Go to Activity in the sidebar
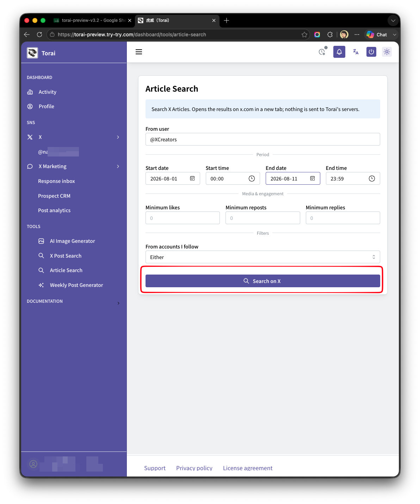This screenshot has width=420, height=504. click(x=47, y=92)
